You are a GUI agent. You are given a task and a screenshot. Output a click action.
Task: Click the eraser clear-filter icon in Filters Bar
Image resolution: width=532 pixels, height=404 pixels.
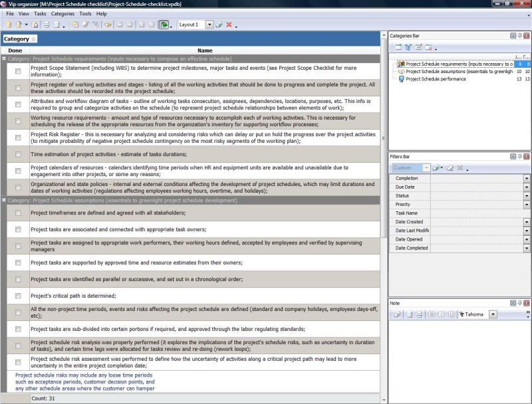(452, 168)
